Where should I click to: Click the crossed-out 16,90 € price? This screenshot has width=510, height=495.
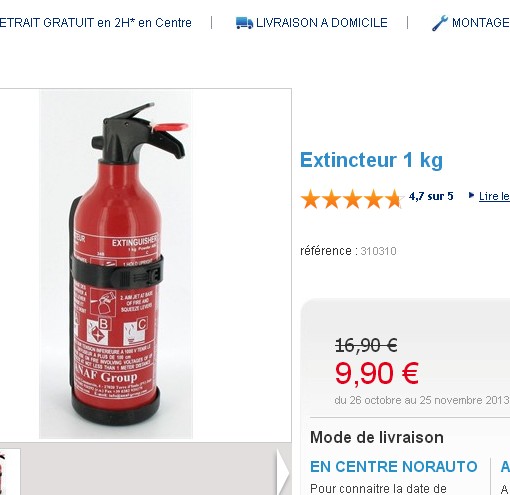[366, 345]
